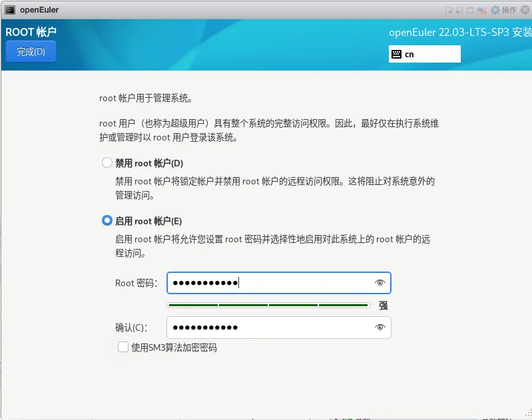The image size is (532, 420).
Task: Open the cn keyboard layout indicator
Action: pyautogui.click(x=424, y=54)
